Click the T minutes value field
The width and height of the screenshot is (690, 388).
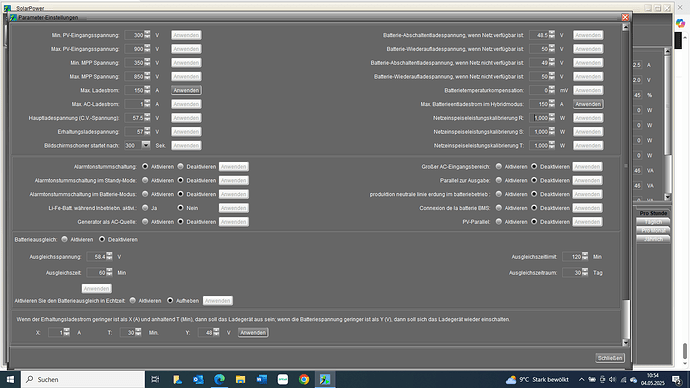pos(127,333)
